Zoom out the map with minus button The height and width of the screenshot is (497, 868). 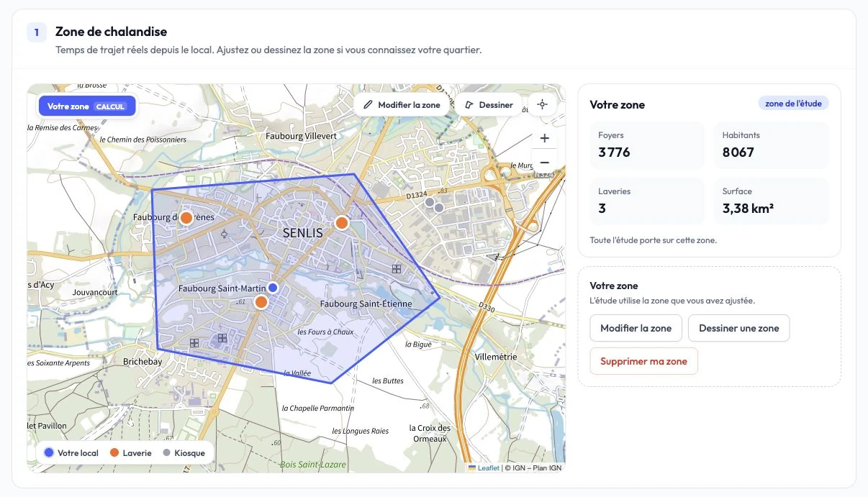coord(544,163)
